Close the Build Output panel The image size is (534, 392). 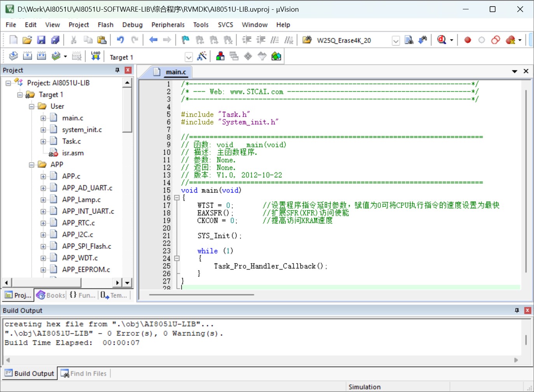528,310
